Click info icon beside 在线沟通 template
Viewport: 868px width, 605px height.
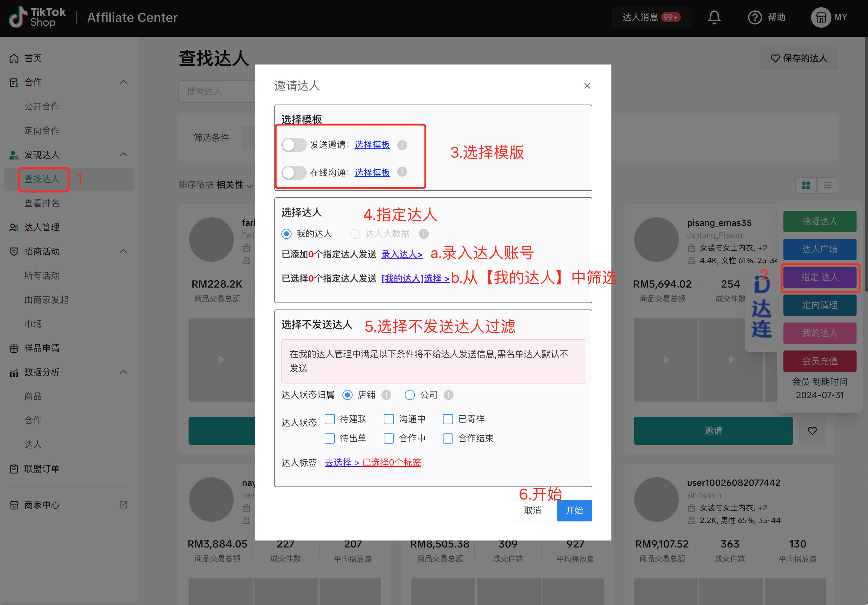[402, 172]
